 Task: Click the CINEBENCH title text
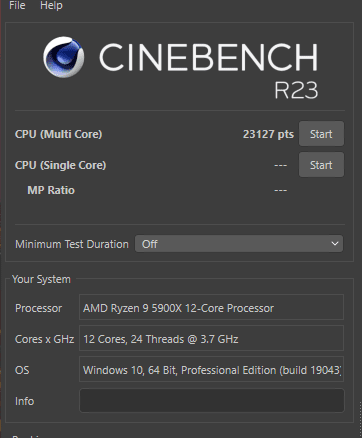pos(208,57)
